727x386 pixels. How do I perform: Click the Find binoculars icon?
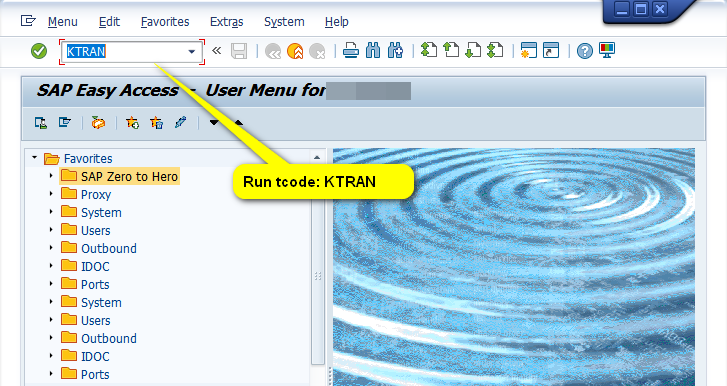pyautogui.click(x=373, y=51)
